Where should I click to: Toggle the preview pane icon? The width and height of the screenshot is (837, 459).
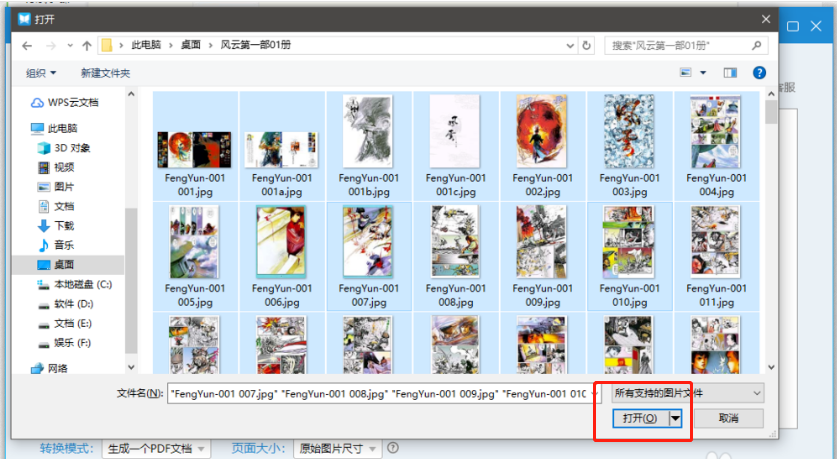730,73
